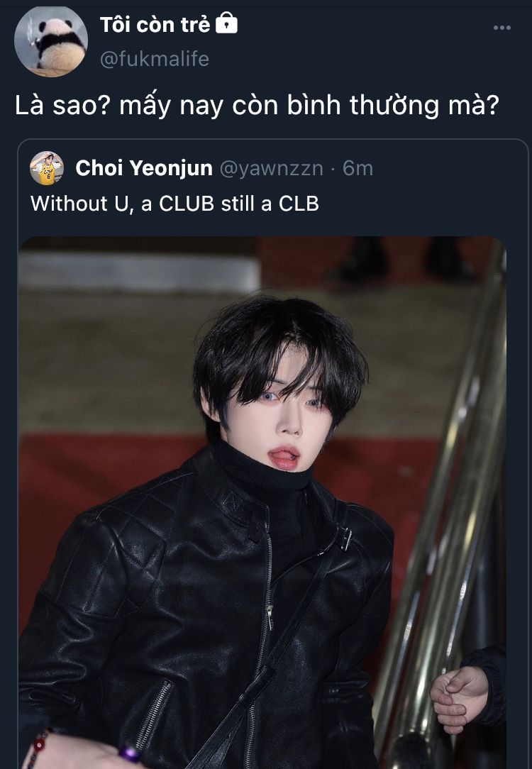Open the panda profile avatar
Image resolution: width=532 pixels, height=769 pixels.
point(51,40)
